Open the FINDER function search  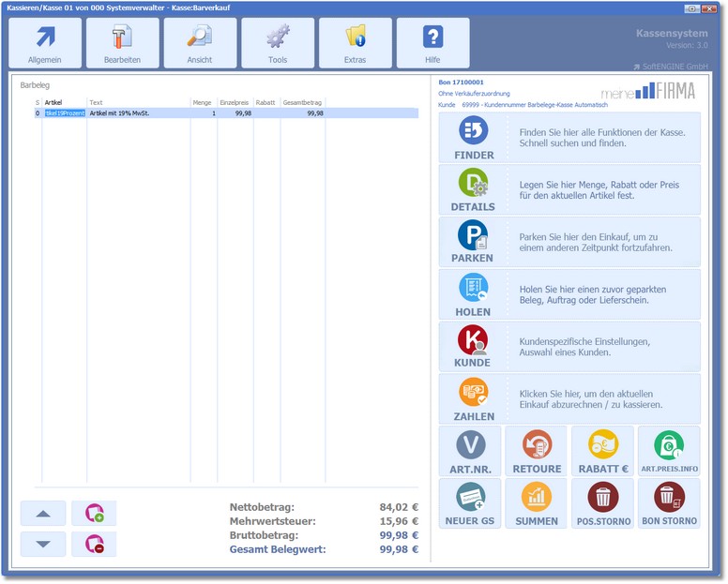tap(474, 137)
